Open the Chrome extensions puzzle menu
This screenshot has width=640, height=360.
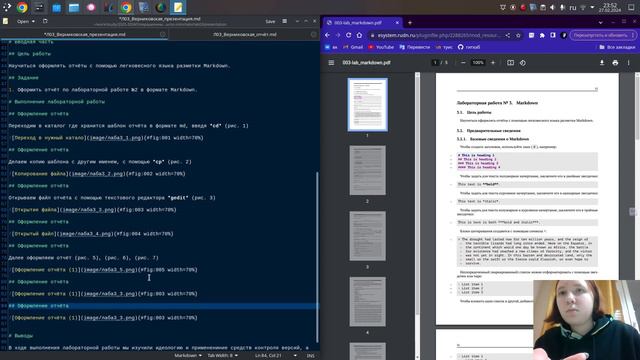pos(542,36)
